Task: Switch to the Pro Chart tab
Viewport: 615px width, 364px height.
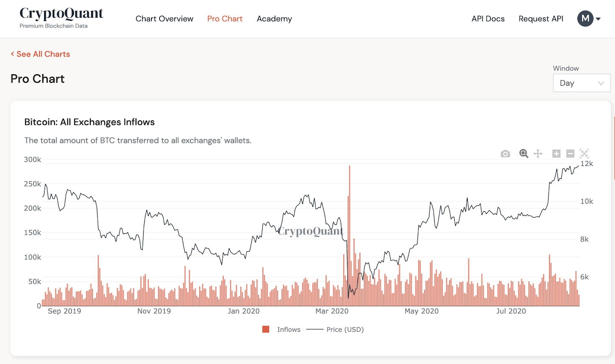Action: (x=225, y=19)
